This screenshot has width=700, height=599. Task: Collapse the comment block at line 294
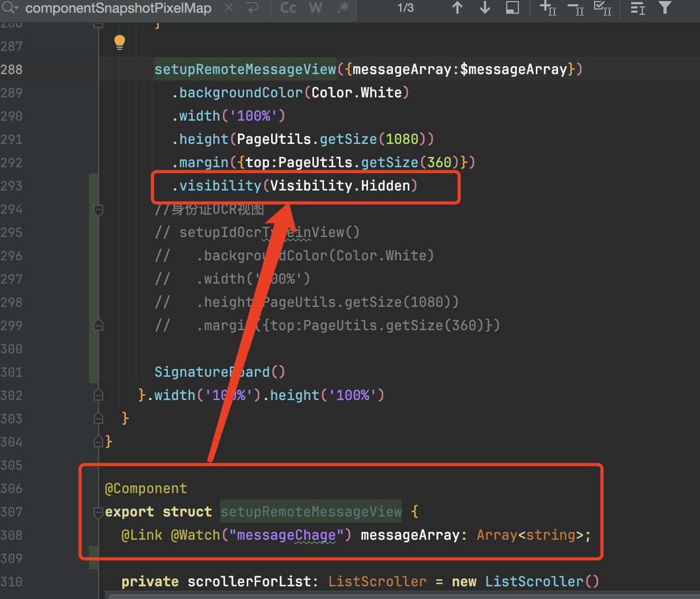pos(98,210)
